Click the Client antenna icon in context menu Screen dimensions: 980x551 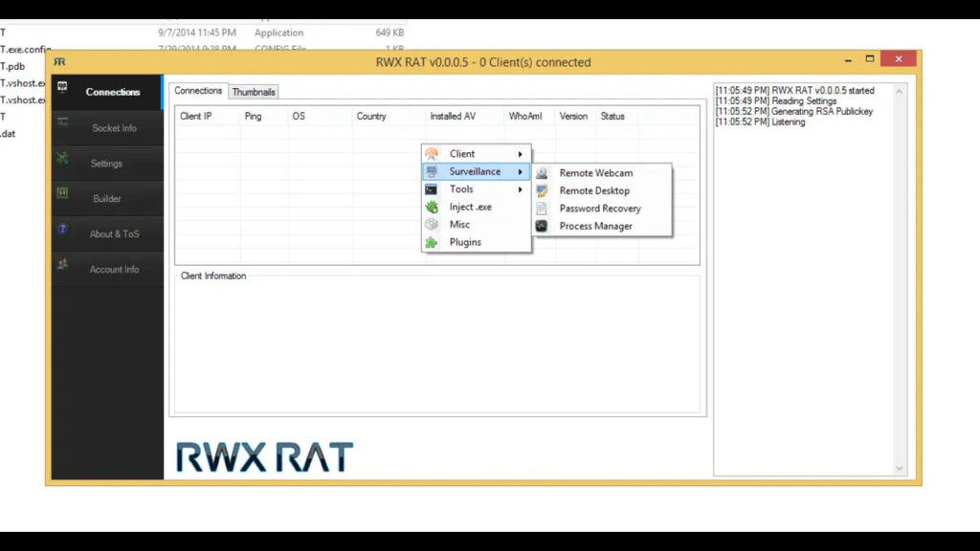coord(432,154)
